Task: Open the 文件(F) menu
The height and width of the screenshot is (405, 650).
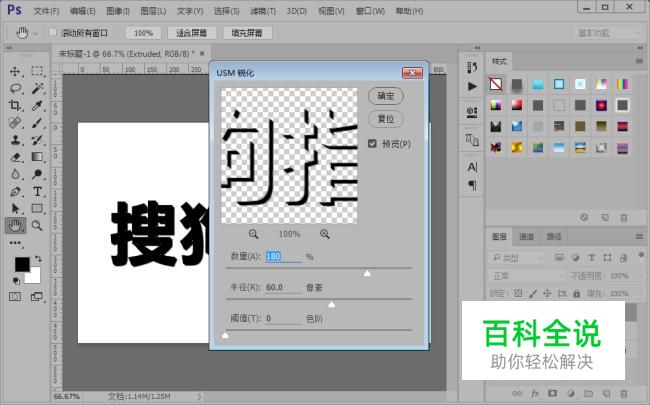Action: pyautogui.click(x=46, y=11)
